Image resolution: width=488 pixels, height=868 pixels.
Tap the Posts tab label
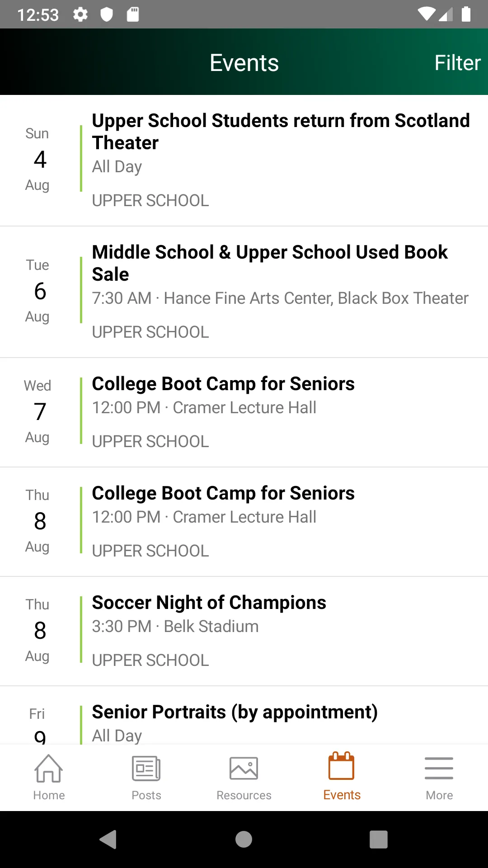(x=146, y=795)
